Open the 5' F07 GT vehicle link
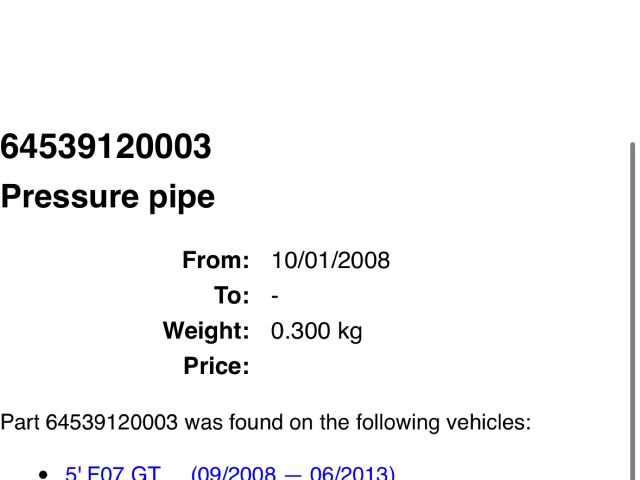The width and height of the screenshot is (640, 480). (x=112, y=473)
